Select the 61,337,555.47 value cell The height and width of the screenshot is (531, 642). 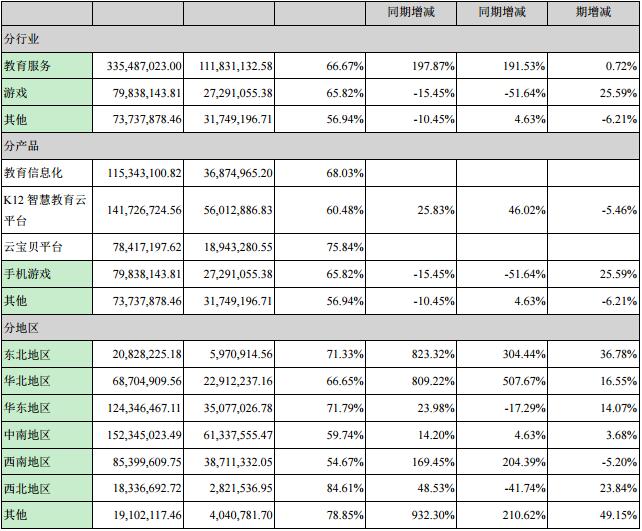point(230,435)
